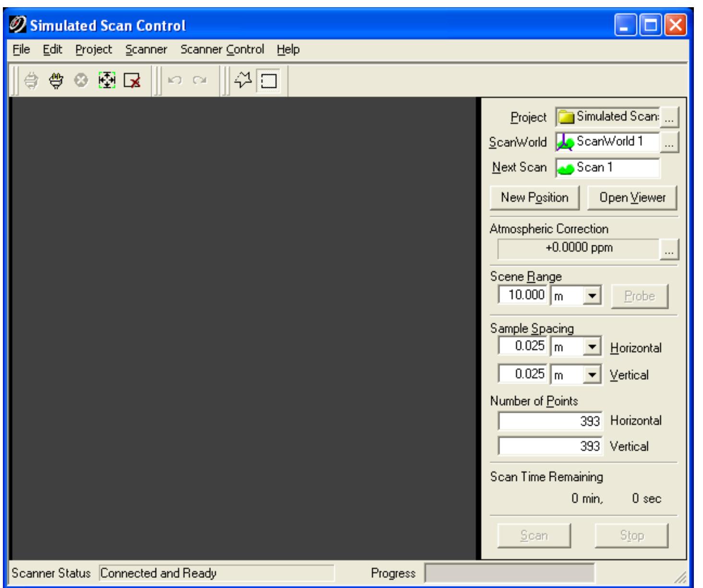The image size is (703, 588).
Task: Click the Horizontal Number of Points field
Action: click(x=549, y=421)
